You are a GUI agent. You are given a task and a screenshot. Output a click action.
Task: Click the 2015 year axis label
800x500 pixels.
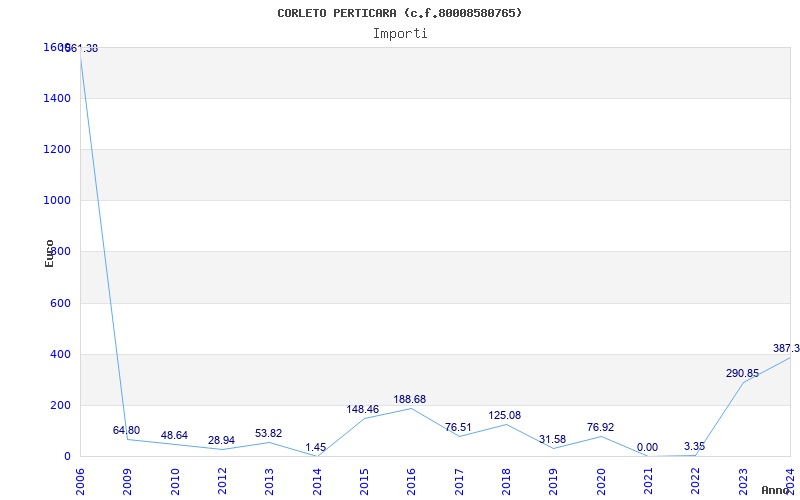[x=364, y=482]
